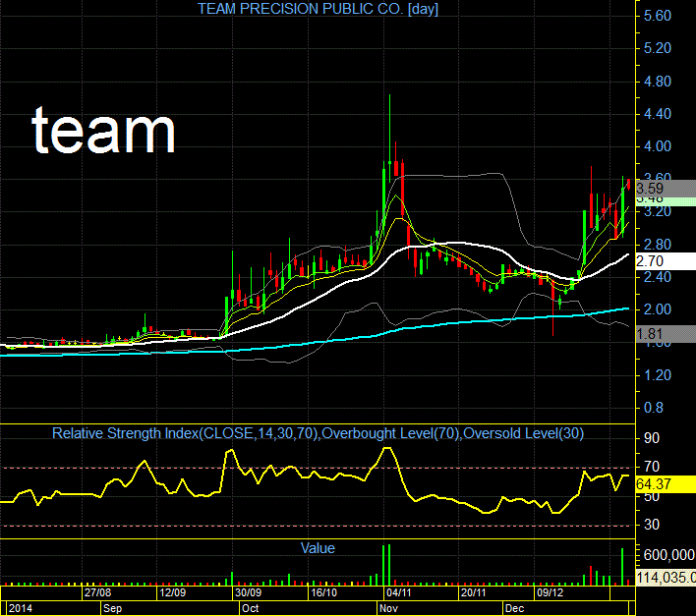Click the Relative Strength Index indicator title
The image size is (696, 616).
pyautogui.click(x=318, y=433)
